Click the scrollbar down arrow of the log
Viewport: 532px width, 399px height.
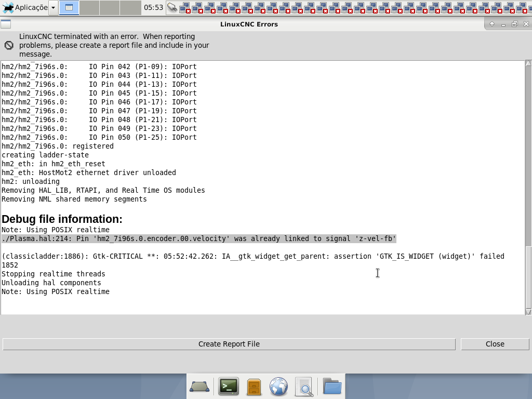click(x=528, y=312)
